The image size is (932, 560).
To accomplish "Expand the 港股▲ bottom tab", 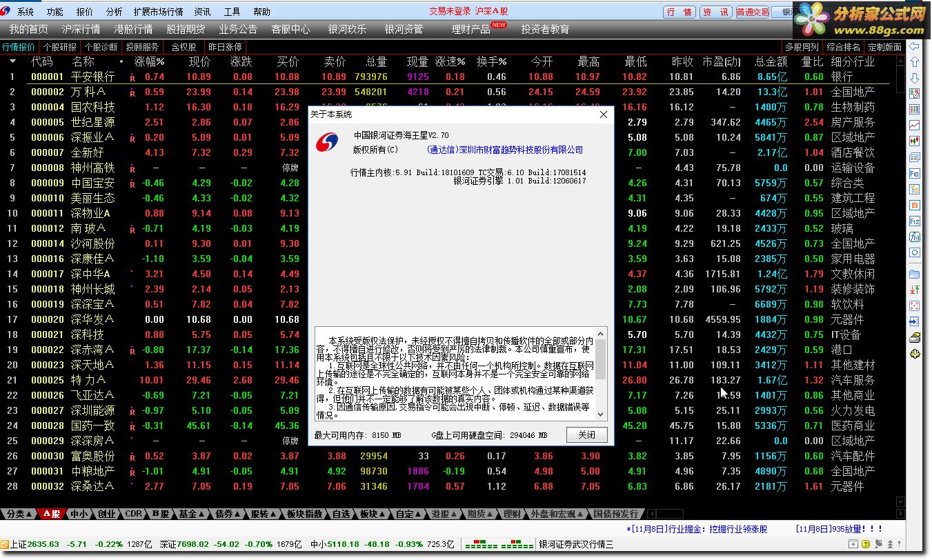I will click(445, 514).
